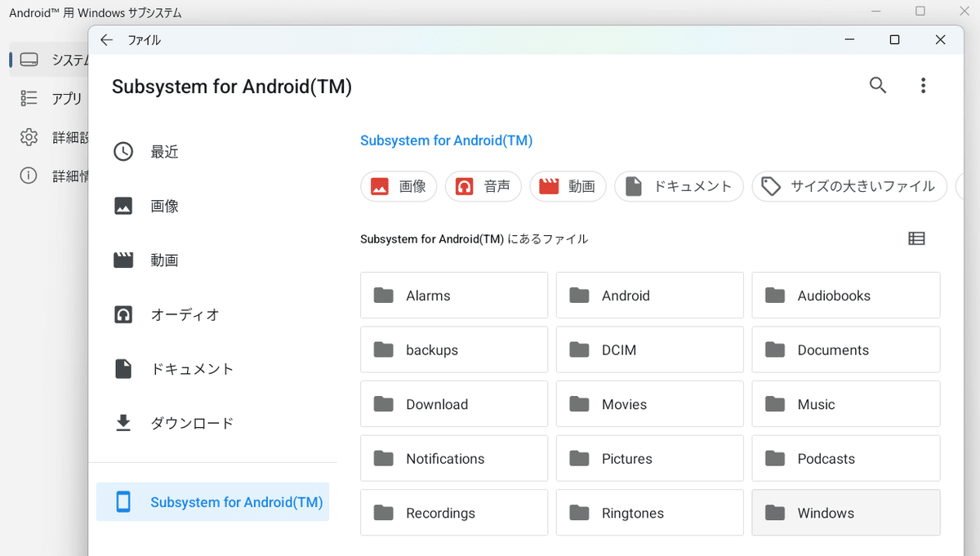The height and width of the screenshot is (556, 980).
Task: Click the Android folder icon
Action: pyautogui.click(x=579, y=296)
